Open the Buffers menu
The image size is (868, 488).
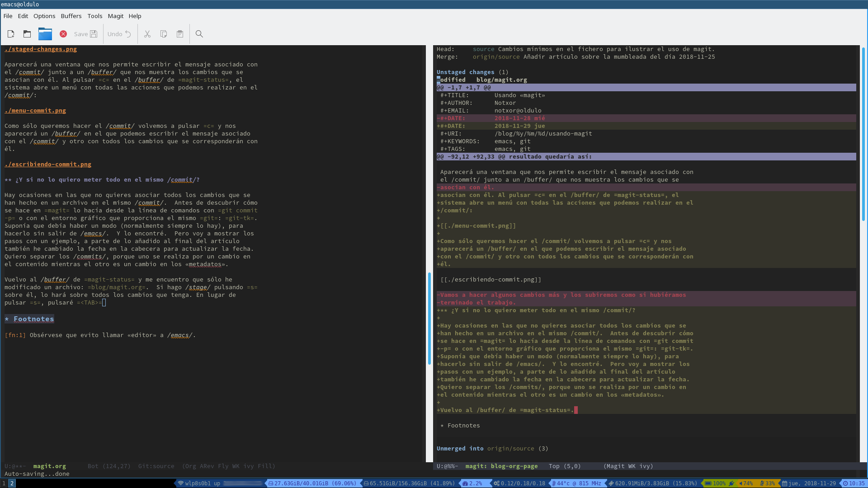coord(71,16)
